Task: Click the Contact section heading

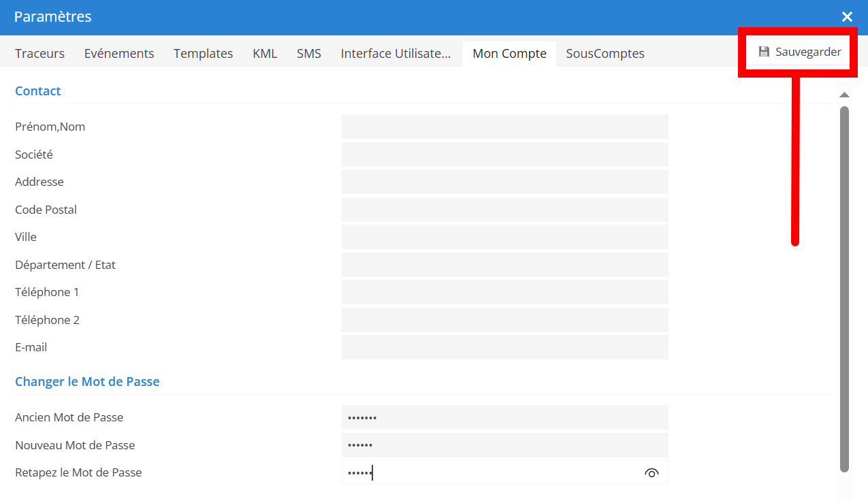Action: coord(38,91)
